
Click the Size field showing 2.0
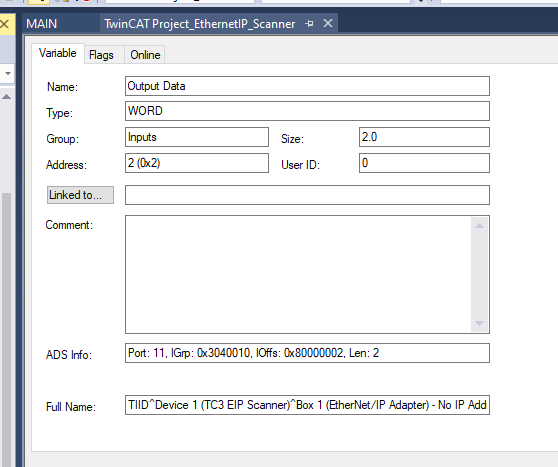(x=424, y=137)
